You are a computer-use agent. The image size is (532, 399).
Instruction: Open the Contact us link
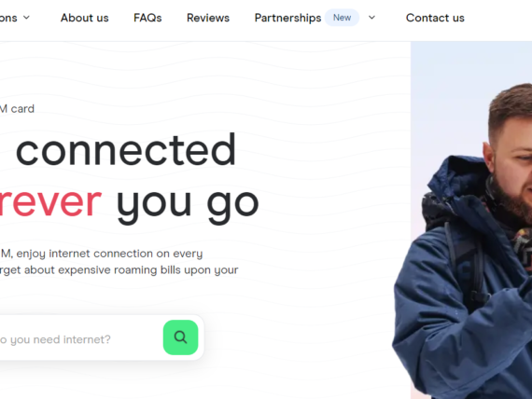435,18
